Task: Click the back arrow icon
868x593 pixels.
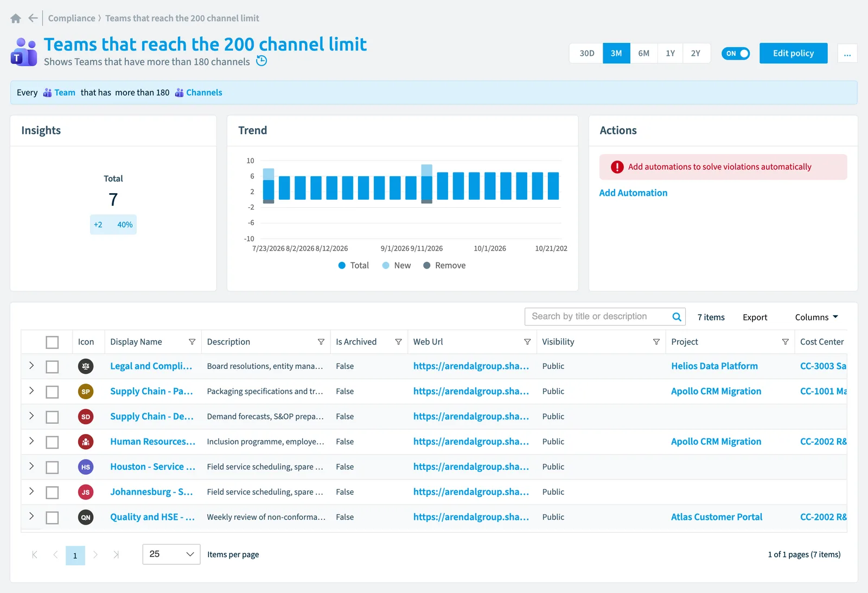Action: tap(33, 18)
